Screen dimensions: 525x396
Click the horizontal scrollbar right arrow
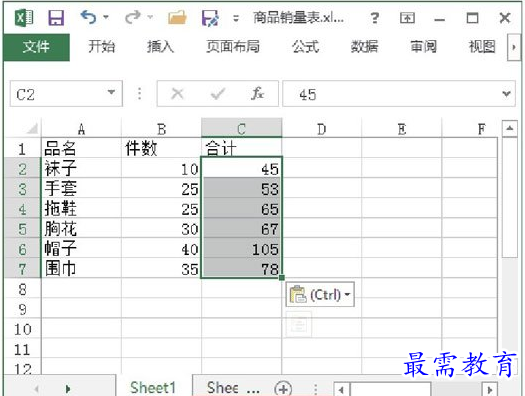click(x=490, y=390)
